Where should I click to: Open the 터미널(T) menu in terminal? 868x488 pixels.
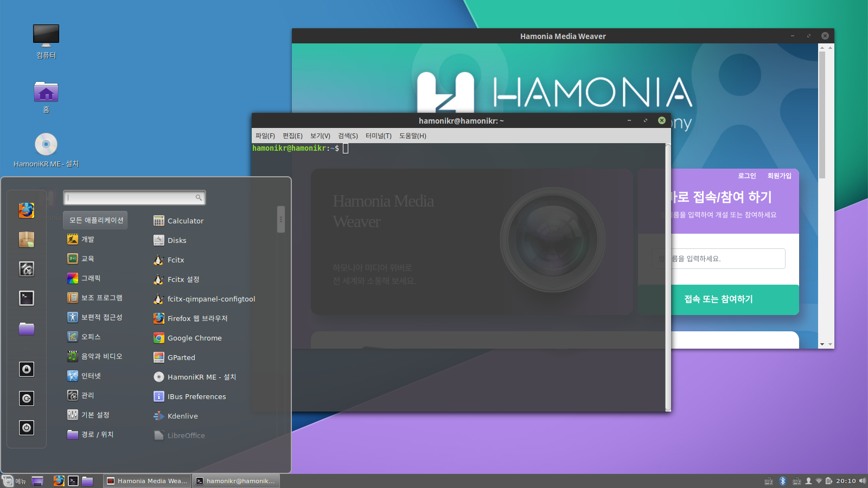click(x=378, y=136)
